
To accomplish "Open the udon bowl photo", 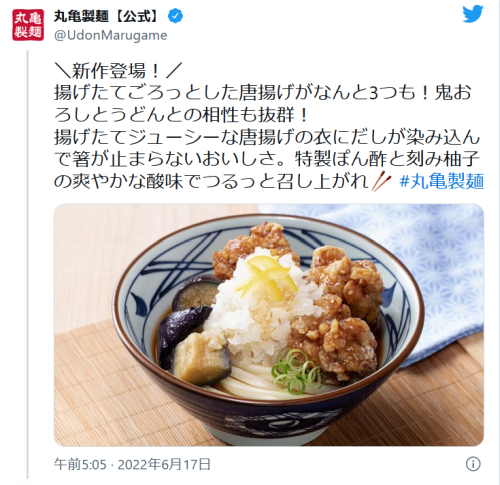I will pos(269,325).
